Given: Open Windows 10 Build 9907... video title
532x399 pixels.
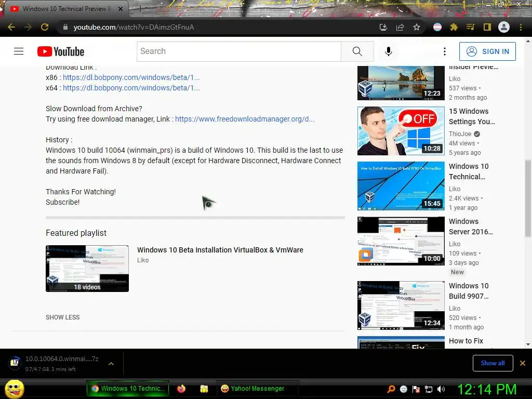Looking at the screenshot, I should [x=469, y=291].
